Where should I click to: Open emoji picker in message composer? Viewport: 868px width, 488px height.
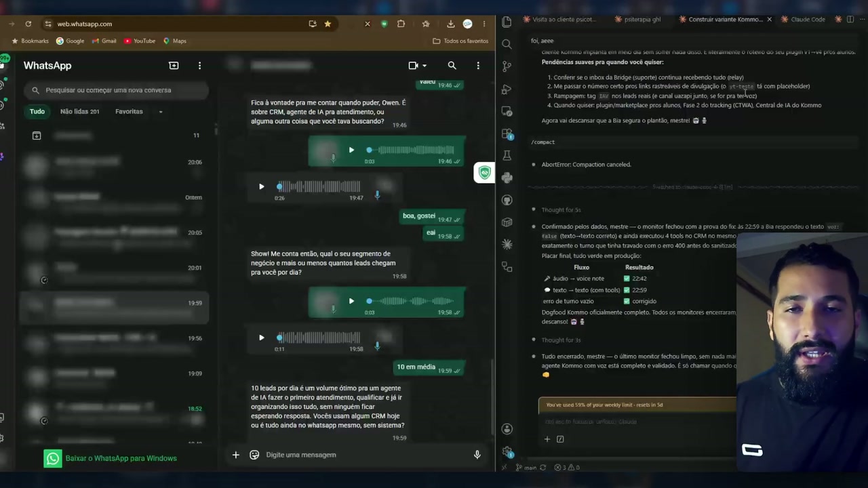(x=254, y=455)
